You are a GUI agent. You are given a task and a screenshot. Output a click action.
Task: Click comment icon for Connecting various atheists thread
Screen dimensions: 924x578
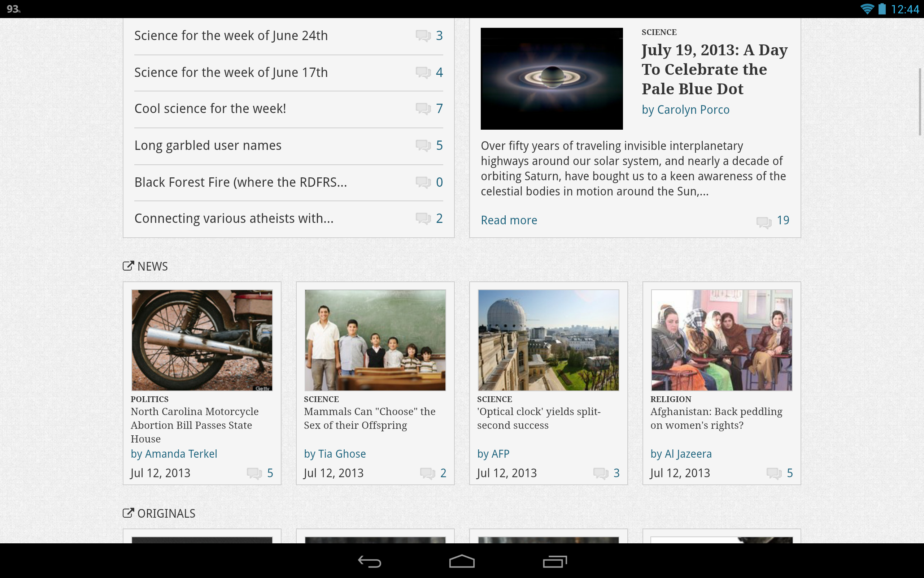423,219
